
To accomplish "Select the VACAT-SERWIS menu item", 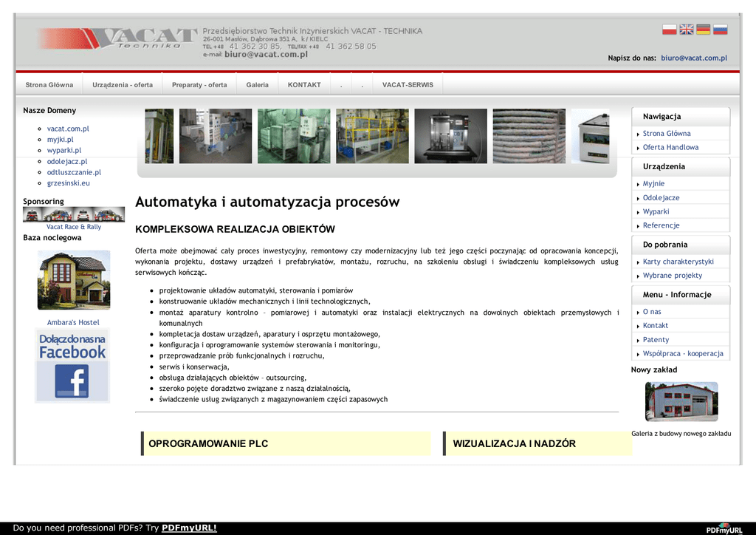I will point(408,85).
